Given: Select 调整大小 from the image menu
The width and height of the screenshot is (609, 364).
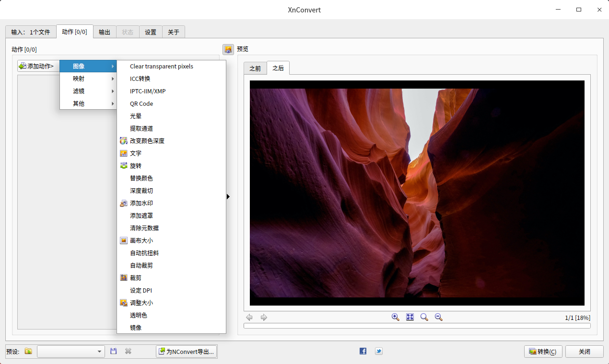Looking at the screenshot, I should (x=141, y=303).
